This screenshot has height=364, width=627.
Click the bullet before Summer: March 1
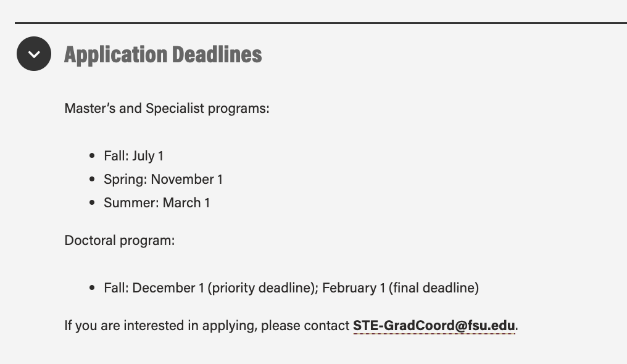(x=92, y=203)
